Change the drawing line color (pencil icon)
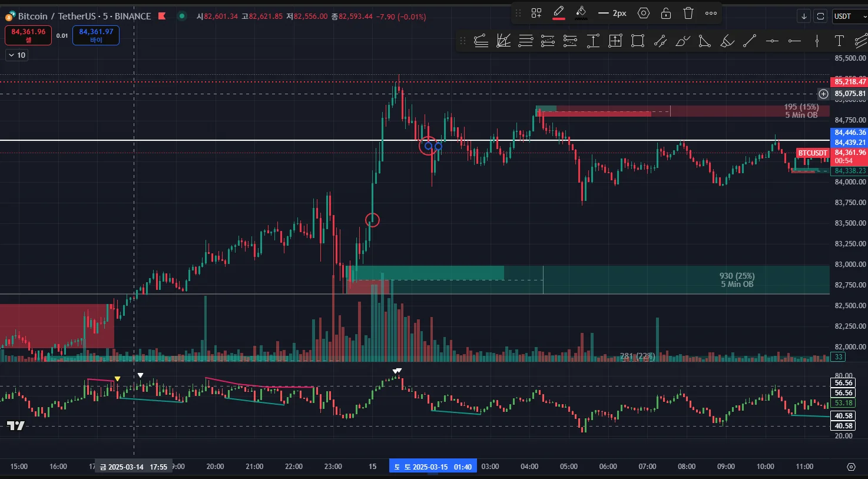This screenshot has width=868, height=479. 559,13
